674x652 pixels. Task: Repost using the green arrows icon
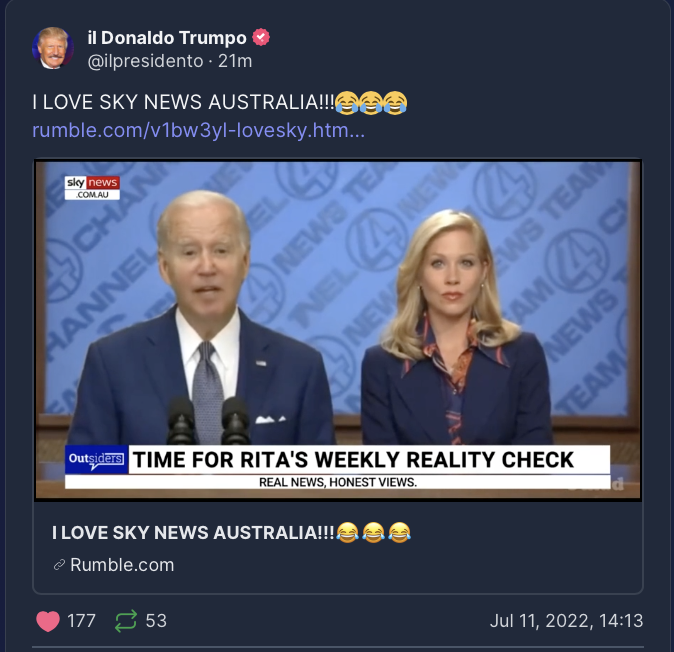point(126,621)
